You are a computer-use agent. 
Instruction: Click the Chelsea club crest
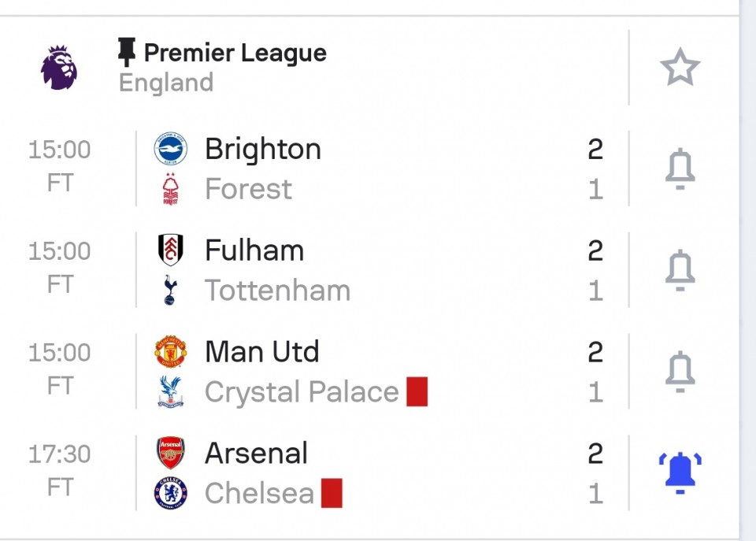[x=171, y=494]
